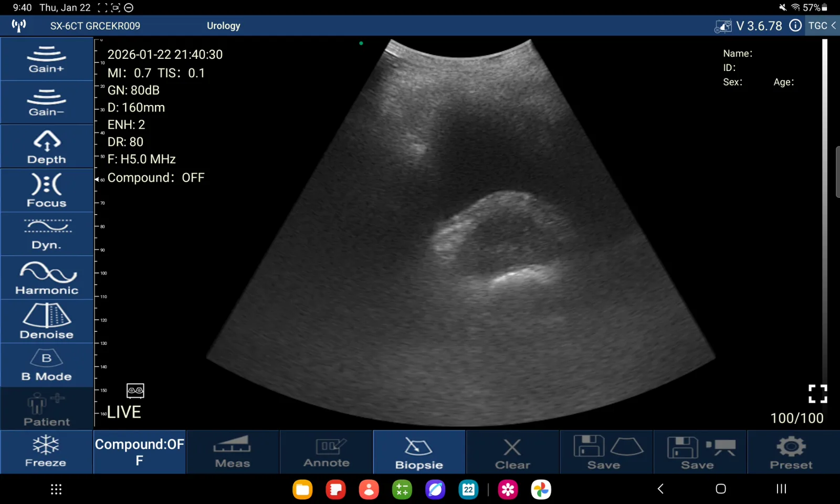Tap the F: H5.0 MHz frequency readout
840x504 pixels.
tap(141, 159)
